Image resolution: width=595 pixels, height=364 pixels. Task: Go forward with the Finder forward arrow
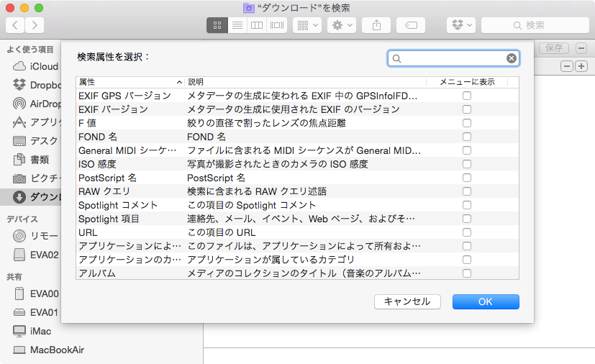[35, 25]
